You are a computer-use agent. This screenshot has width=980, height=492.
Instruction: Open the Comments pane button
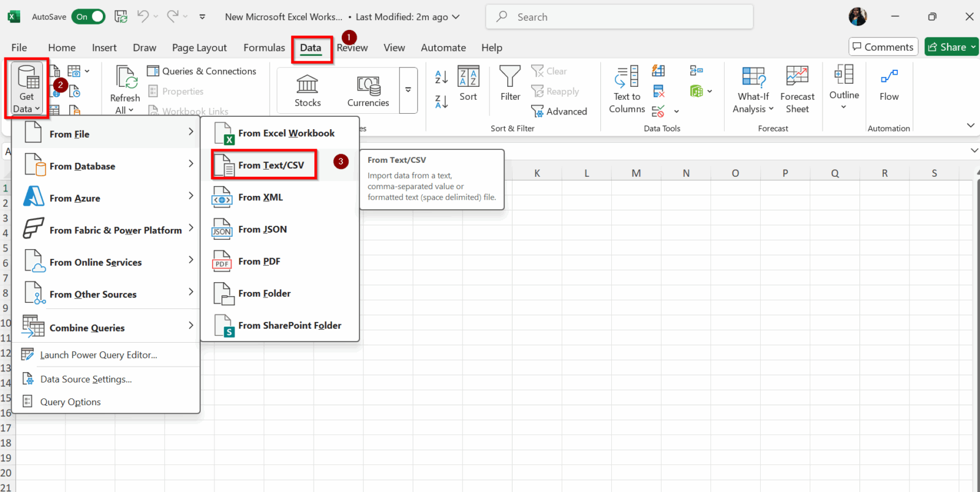click(x=883, y=47)
